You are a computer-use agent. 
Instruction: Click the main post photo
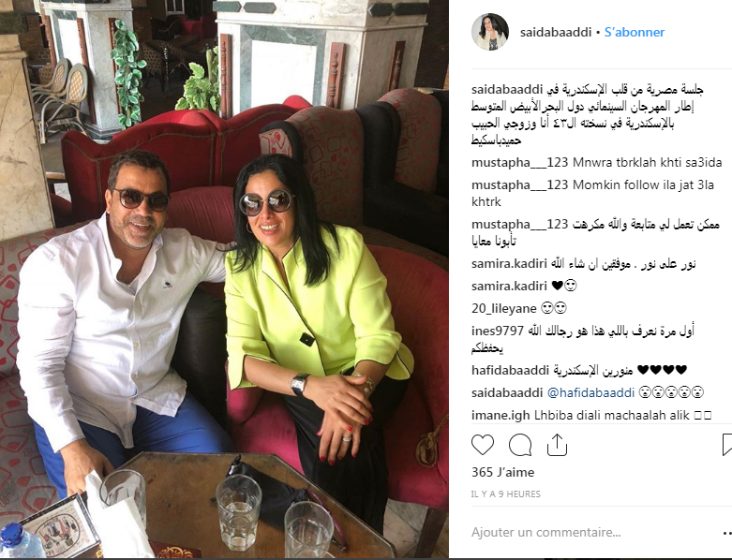pos(224,279)
